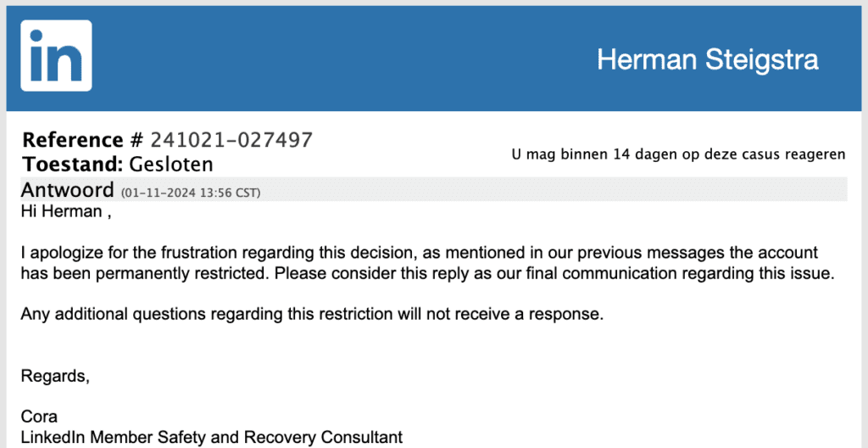Click the Antwoord section header
This screenshot has width=868, height=448.
click(68, 190)
